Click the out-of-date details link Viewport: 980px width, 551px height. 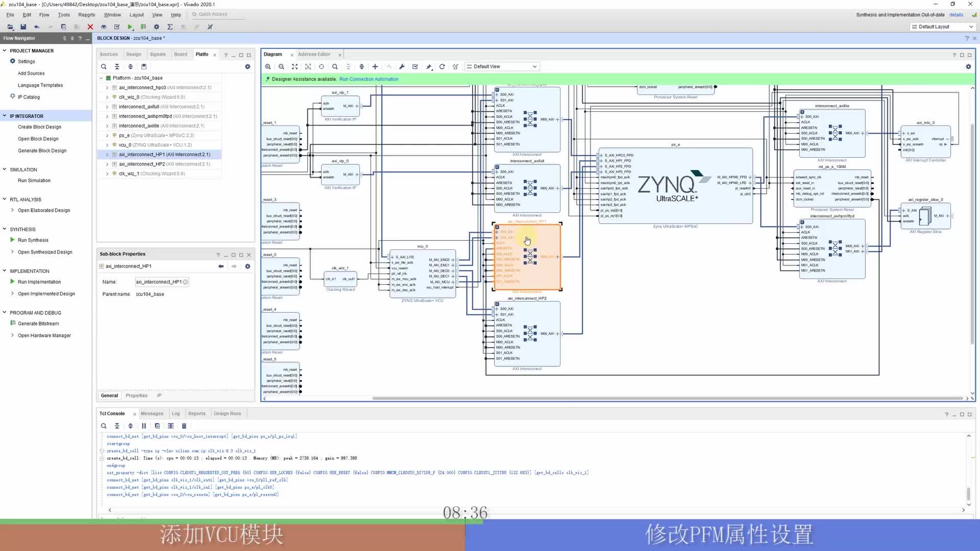[956, 15]
